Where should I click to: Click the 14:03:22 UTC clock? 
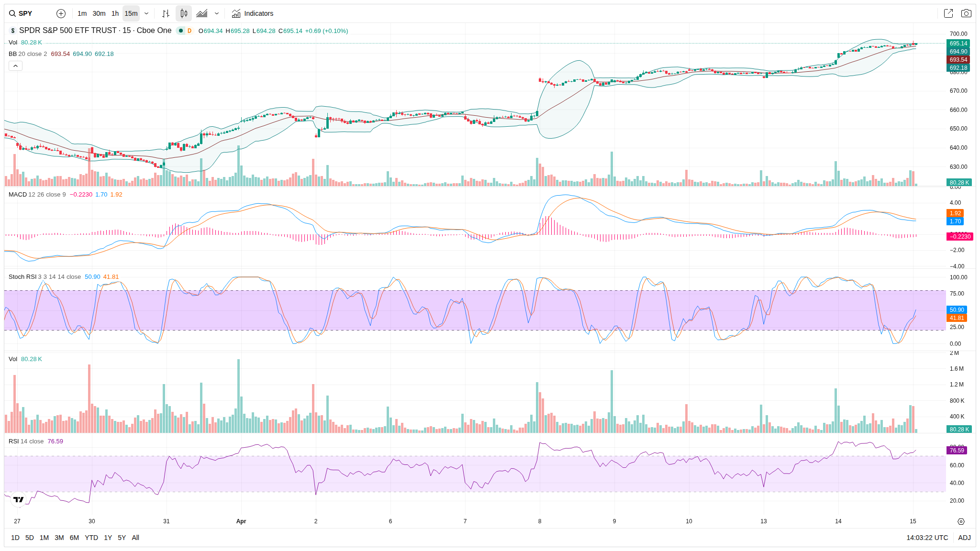[927, 538]
